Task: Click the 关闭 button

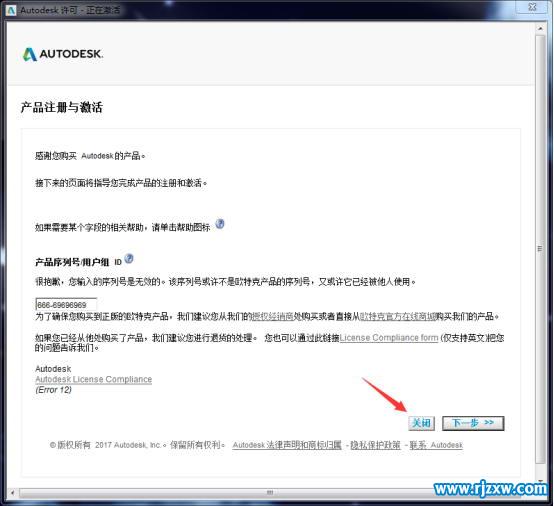Action: [421, 423]
